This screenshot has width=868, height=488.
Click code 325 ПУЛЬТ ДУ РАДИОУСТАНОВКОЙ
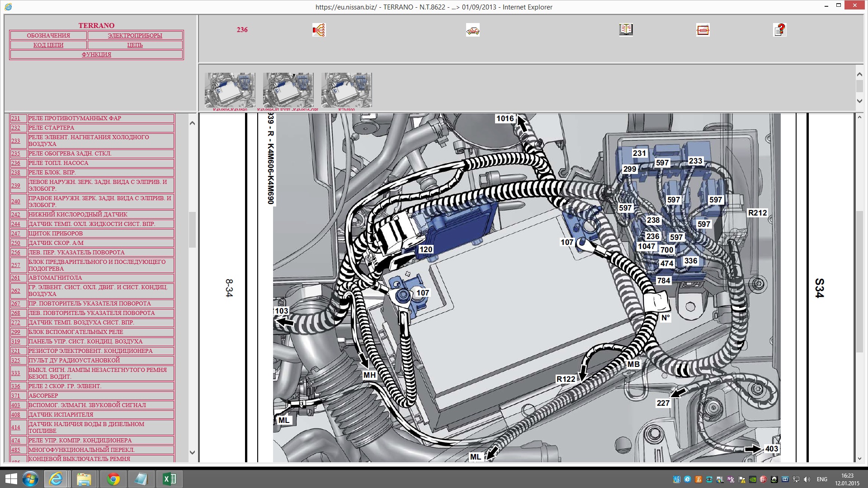click(x=16, y=361)
